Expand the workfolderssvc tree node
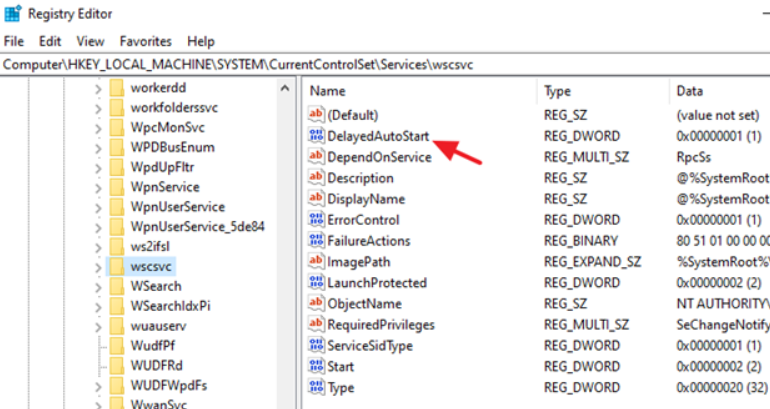Image resolution: width=770 pixels, height=409 pixels. (97, 107)
